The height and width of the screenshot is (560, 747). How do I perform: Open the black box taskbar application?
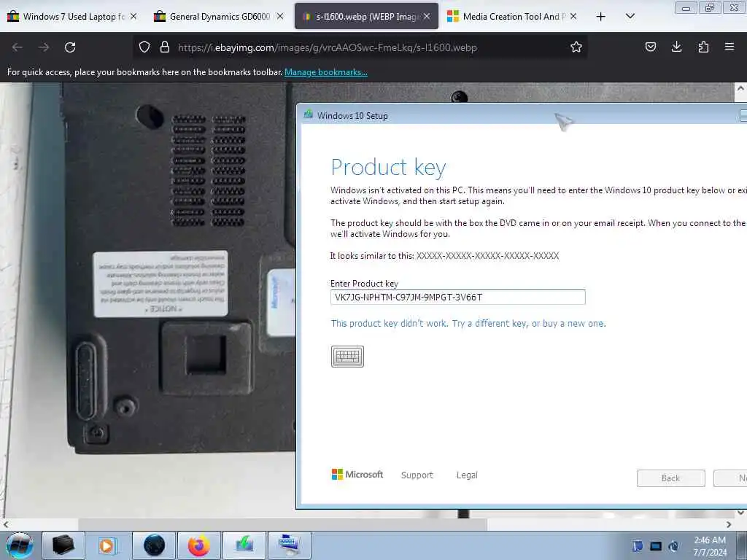tap(63, 545)
